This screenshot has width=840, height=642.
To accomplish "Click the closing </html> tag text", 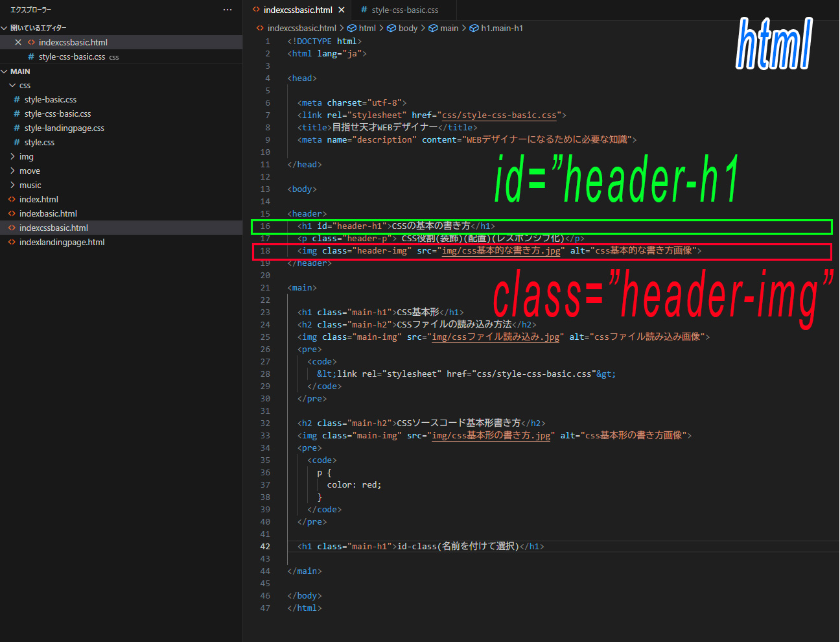I will coord(305,608).
